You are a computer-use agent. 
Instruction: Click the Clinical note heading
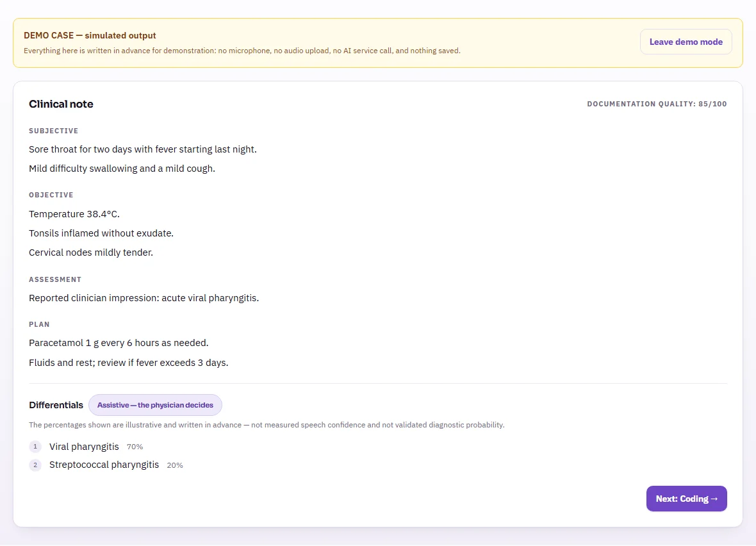click(x=62, y=104)
